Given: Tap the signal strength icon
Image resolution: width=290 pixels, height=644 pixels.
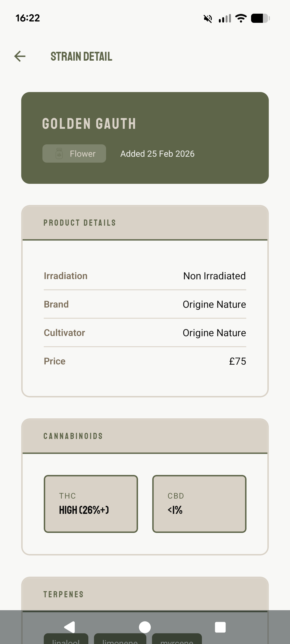Looking at the screenshot, I should [225, 19].
